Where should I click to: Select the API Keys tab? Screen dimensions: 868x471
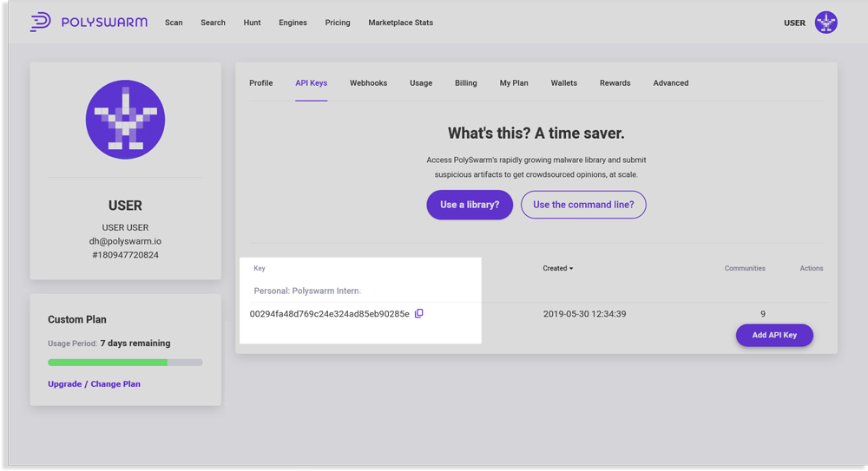click(x=311, y=83)
